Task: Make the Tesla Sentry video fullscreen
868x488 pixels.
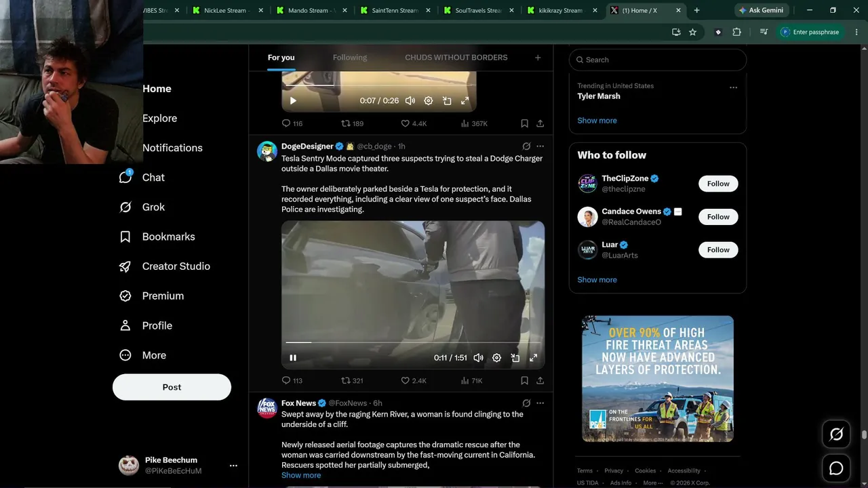Action: [534, 358]
